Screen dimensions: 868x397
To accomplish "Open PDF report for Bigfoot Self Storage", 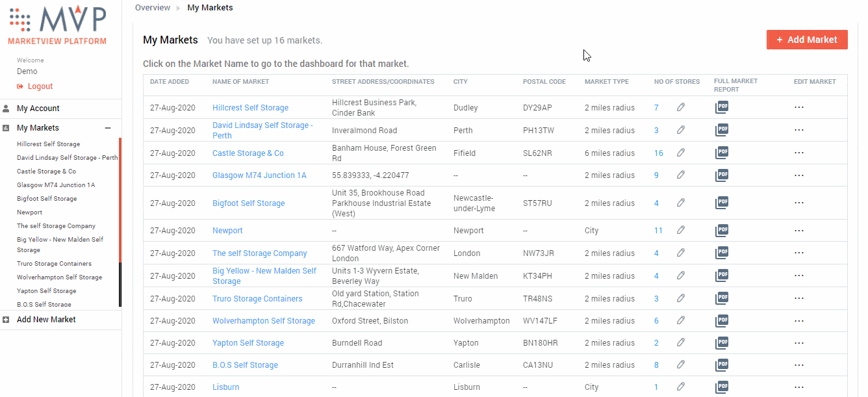I will [721, 203].
